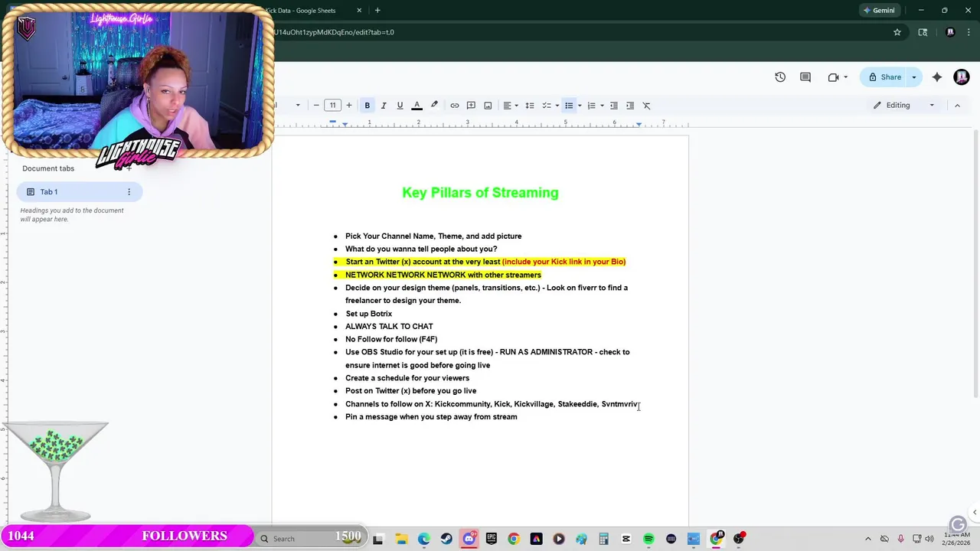This screenshot has width=980, height=551.
Task: Expand the numbered list options arrow
Action: 602,106
